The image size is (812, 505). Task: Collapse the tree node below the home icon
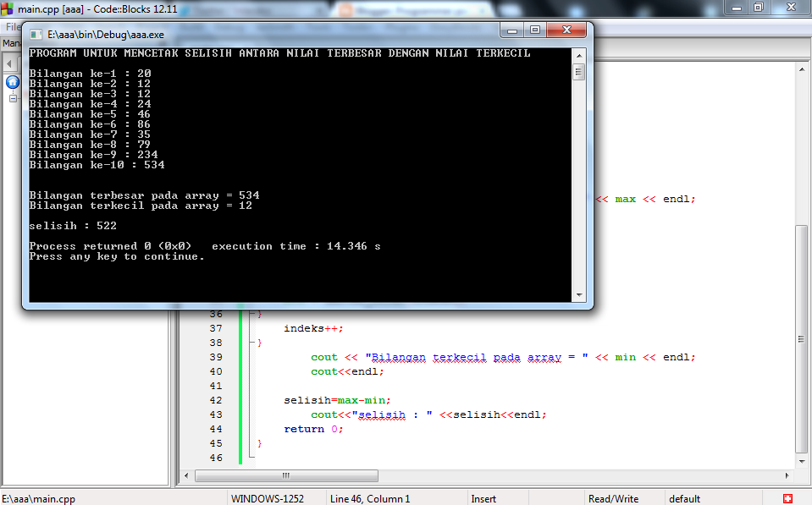(12, 98)
